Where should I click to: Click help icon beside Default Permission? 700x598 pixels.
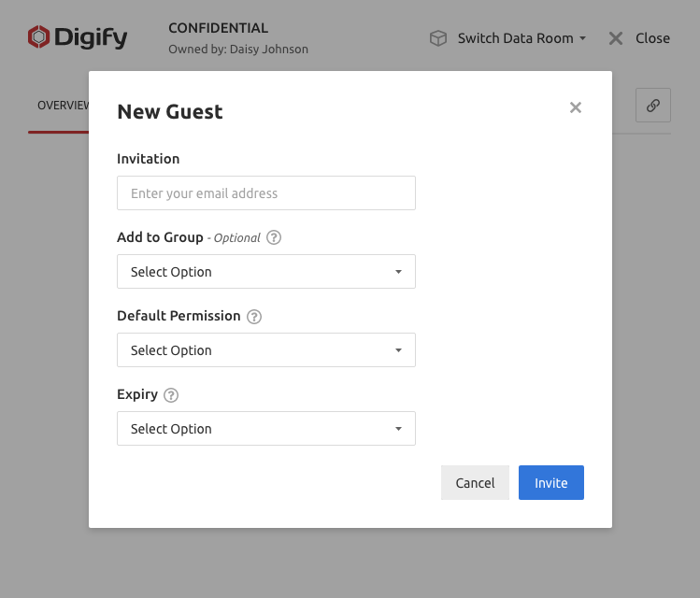tap(254, 317)
